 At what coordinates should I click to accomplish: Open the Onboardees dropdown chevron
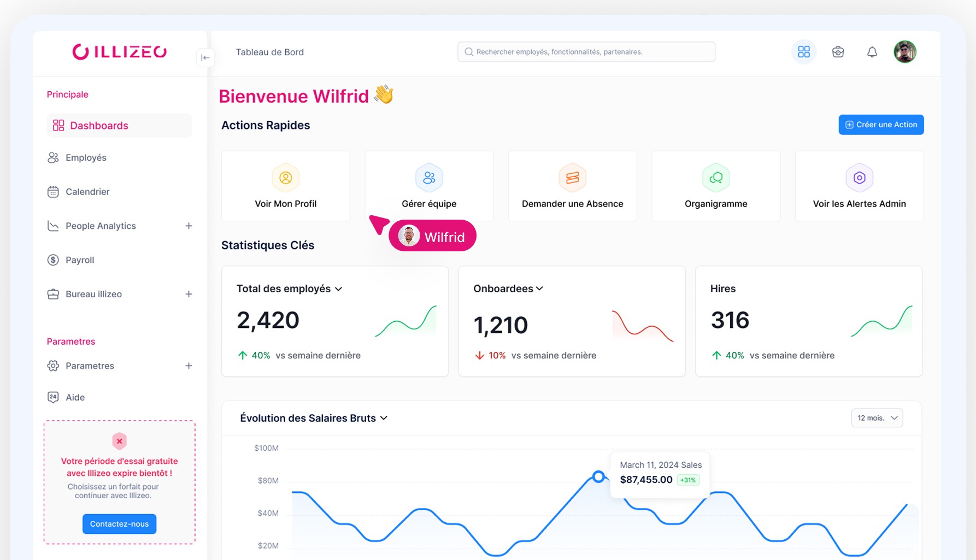539,288
